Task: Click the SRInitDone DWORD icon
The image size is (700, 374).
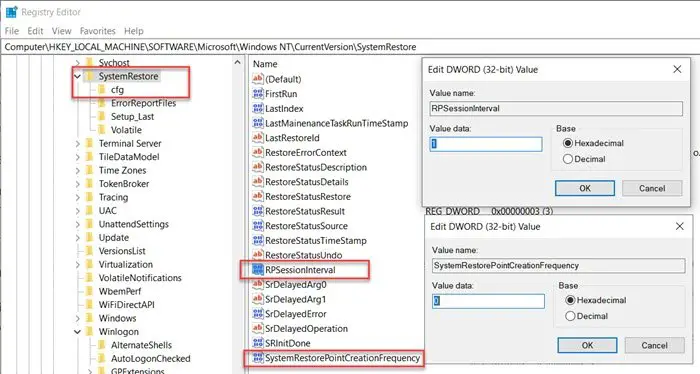Action: click(x=258, y=343)
